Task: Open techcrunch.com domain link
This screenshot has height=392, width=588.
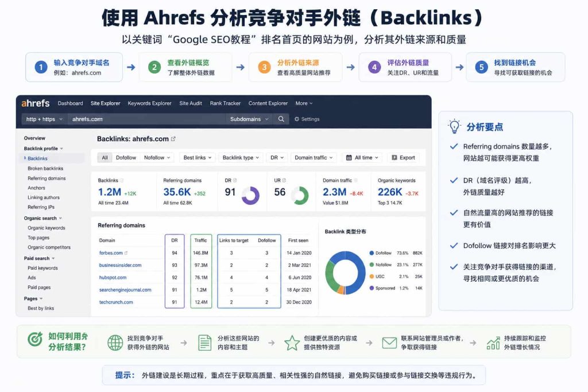Action: point(116,302)
